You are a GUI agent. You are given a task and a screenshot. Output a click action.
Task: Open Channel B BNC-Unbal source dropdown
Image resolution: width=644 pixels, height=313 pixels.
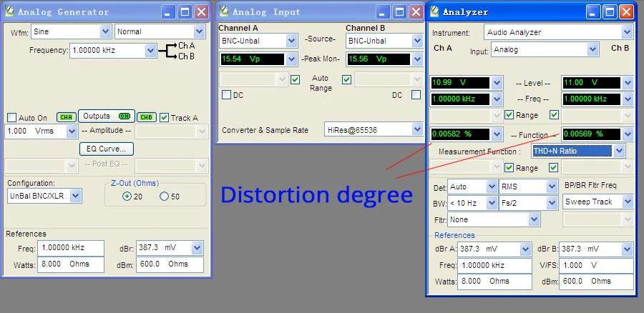(418, 41)
